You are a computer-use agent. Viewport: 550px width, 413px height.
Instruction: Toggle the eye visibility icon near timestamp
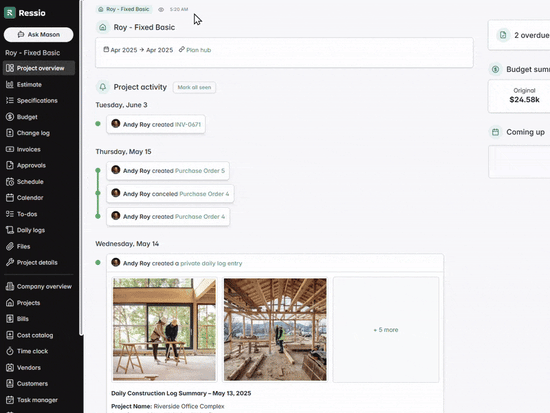tap(161, 9)
